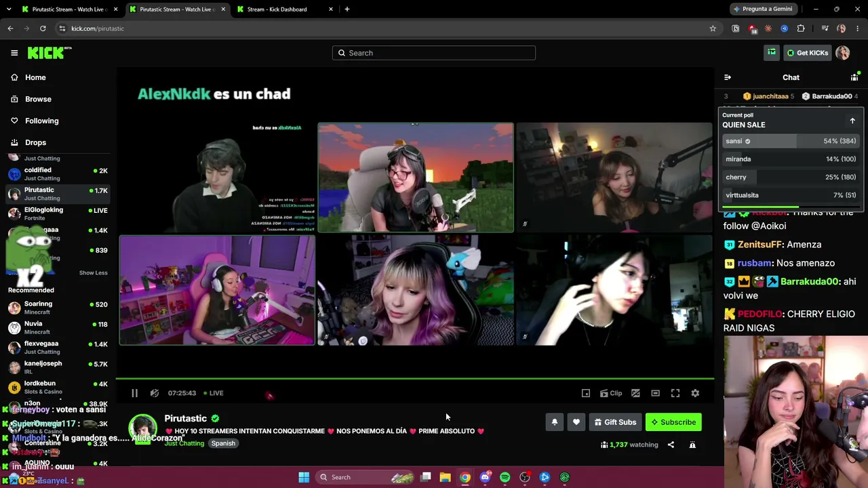
Task: Toggle theater mode on the player
Action: [x=655, y=393]
